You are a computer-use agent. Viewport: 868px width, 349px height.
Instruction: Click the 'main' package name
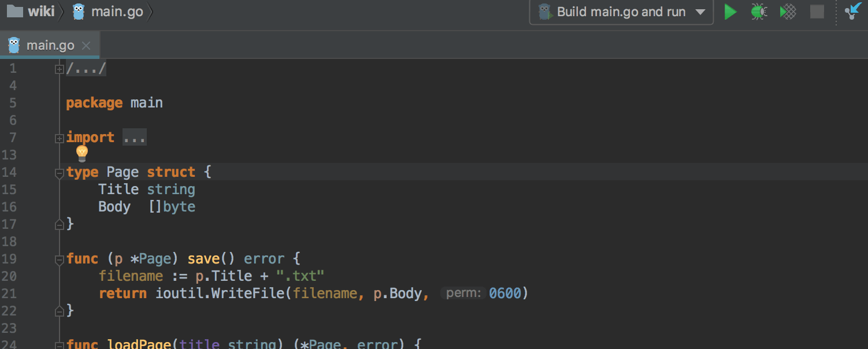[x=147, y=103]
